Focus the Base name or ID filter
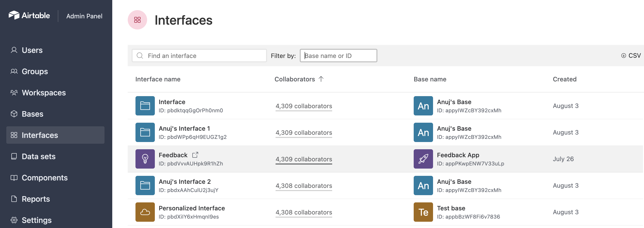 (338, 56)
